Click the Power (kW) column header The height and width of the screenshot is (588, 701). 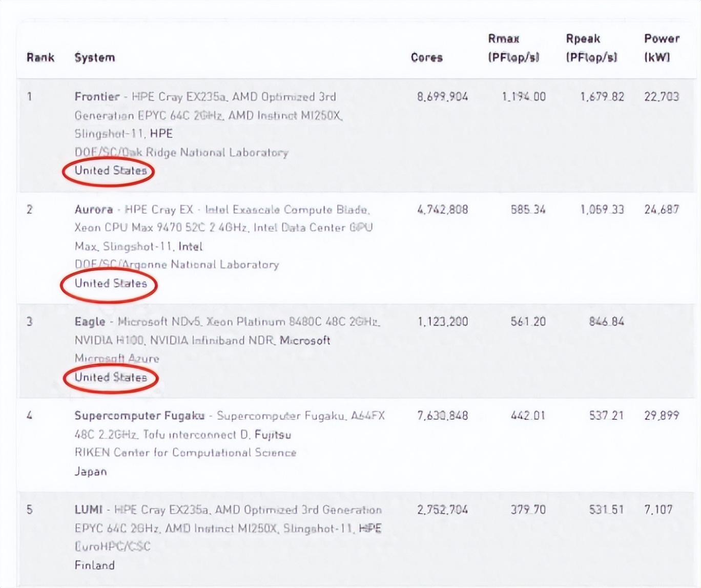click(x=662, y=48)
